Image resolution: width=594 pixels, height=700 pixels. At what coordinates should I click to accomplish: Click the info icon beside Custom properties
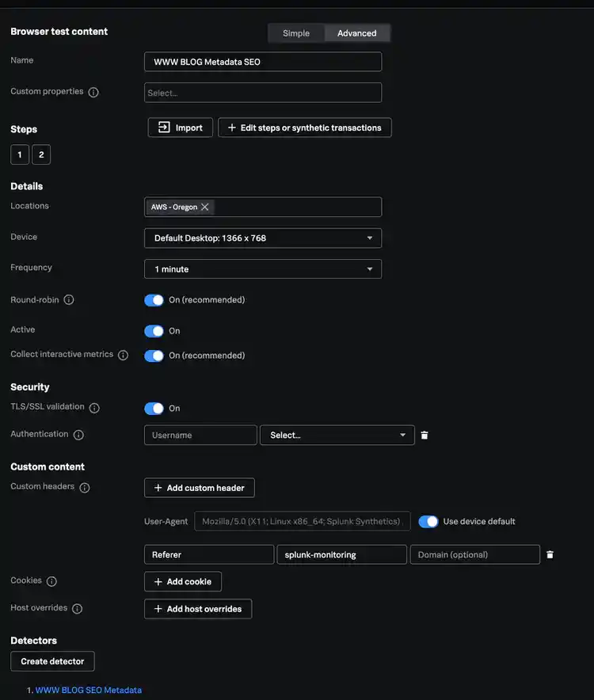coord(93,93)
